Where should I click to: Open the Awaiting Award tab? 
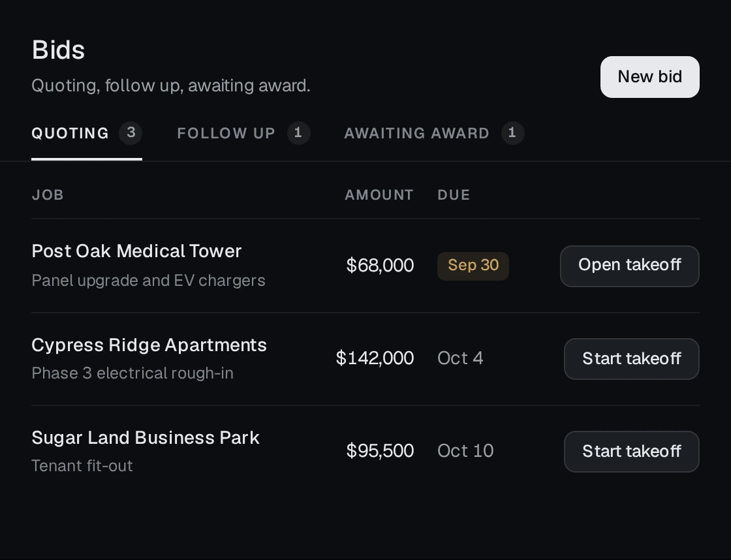point(434,133)
